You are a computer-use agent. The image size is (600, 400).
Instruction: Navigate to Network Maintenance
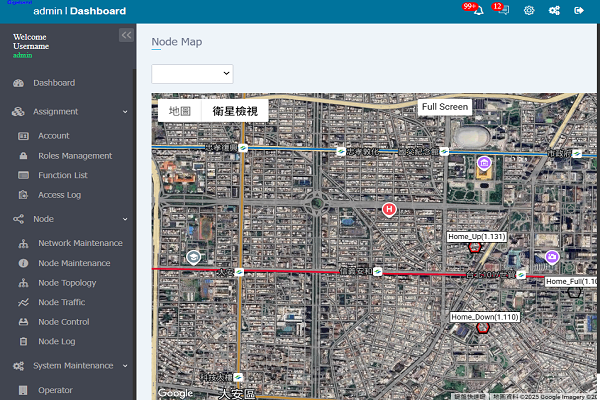80,243
